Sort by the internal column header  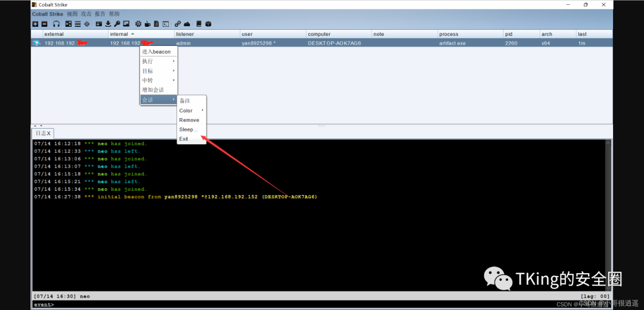coord(141,34)
